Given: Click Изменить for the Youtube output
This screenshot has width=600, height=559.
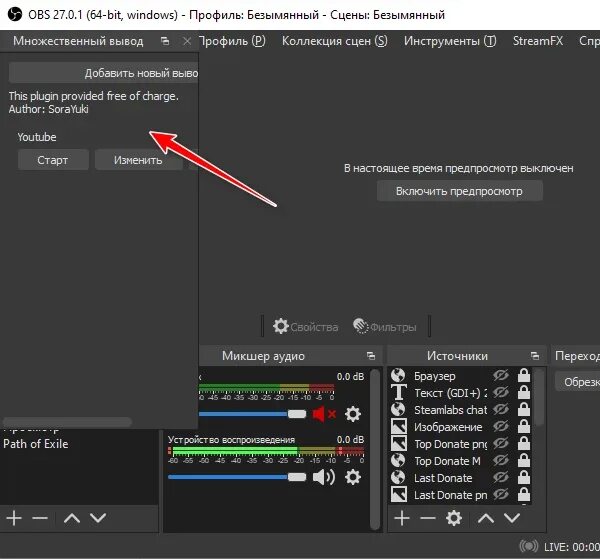Looking at the screenshot, I should click(x=138, y=160).
